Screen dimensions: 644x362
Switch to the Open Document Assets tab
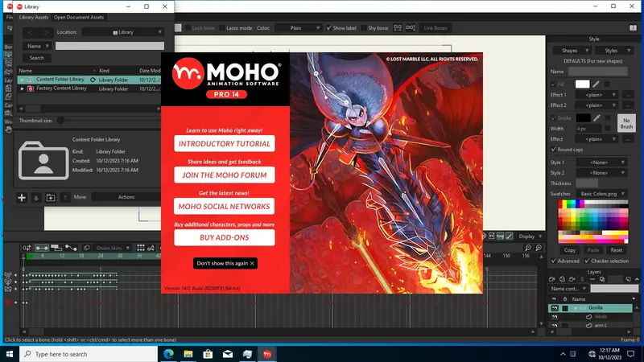[x=79, y=17]
